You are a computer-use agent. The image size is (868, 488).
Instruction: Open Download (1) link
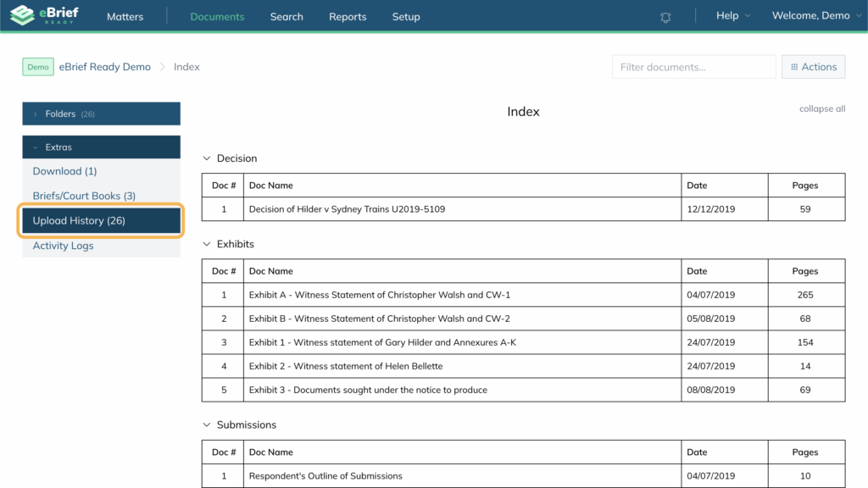click(x=64, y=171)
